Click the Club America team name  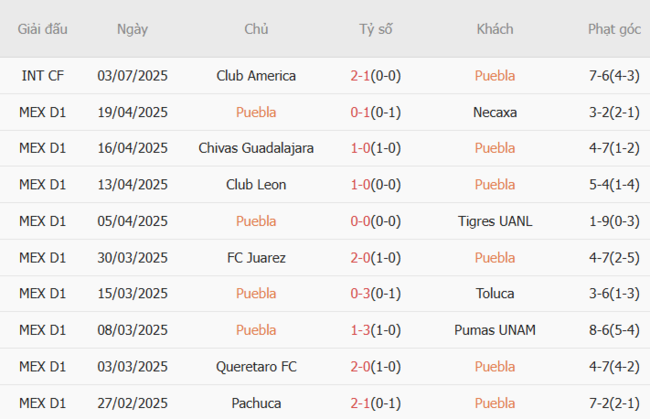[256, 75]
